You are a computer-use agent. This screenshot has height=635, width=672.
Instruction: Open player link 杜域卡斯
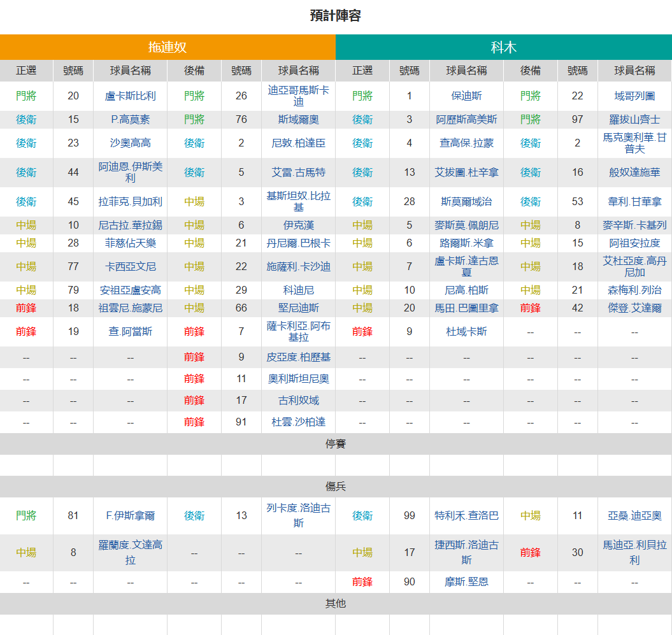466,332
